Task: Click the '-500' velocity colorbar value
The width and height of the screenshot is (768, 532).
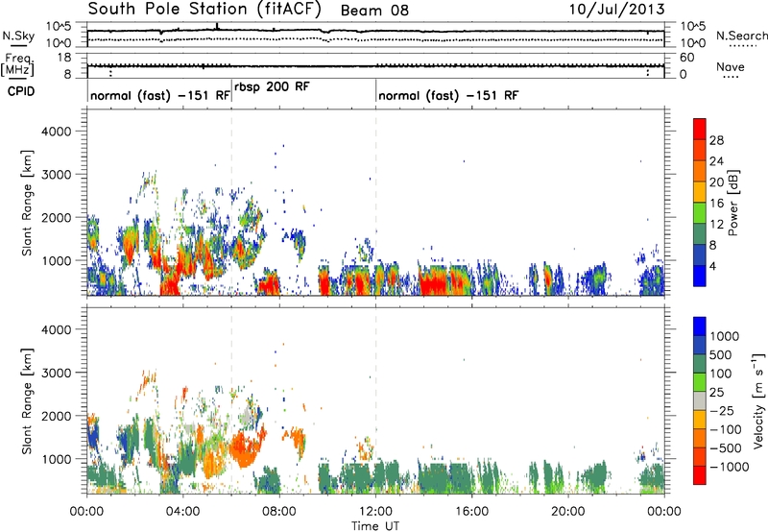Action: (x=726, y=448)
